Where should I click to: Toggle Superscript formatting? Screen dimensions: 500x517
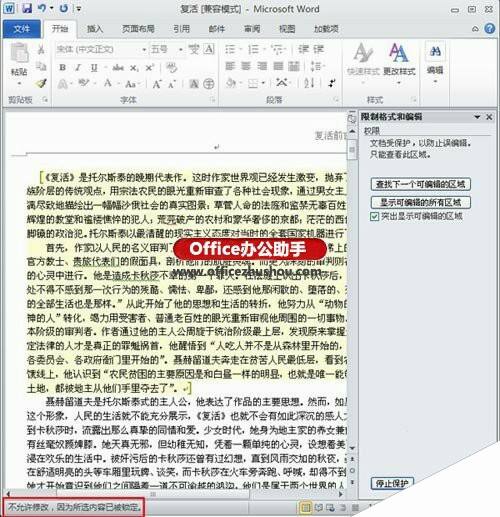[x=149, y=68]
